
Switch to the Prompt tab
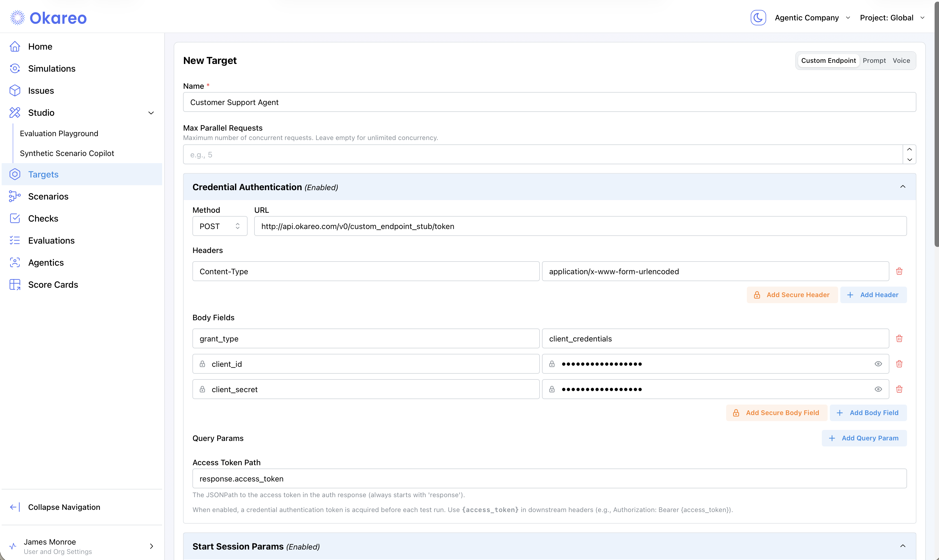click(875, 60)
